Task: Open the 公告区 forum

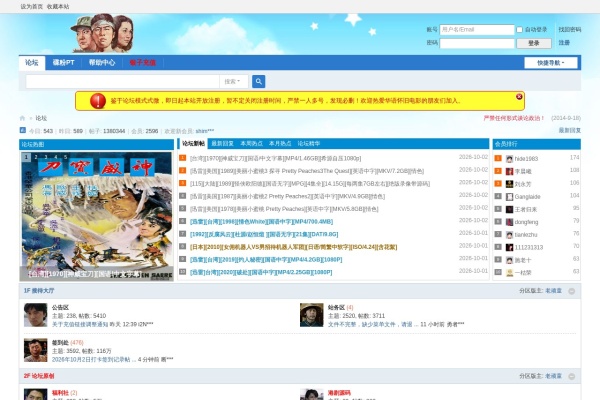Action: pos(60,307)
